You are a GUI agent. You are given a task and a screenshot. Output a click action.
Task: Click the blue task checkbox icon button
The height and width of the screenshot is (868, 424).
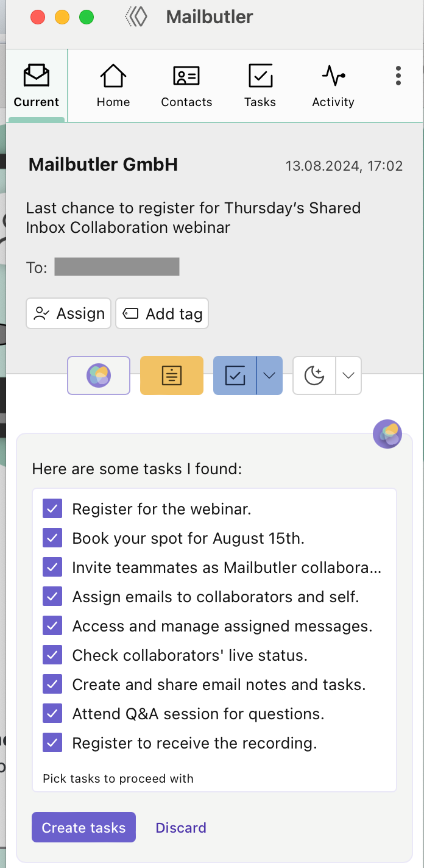235,375
